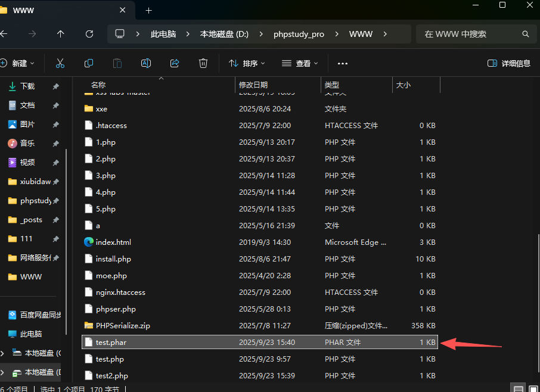Click phpstudy_pro in the address breadcrumb
The width and height of the screenshot is (540, 392).
point(299,34)
